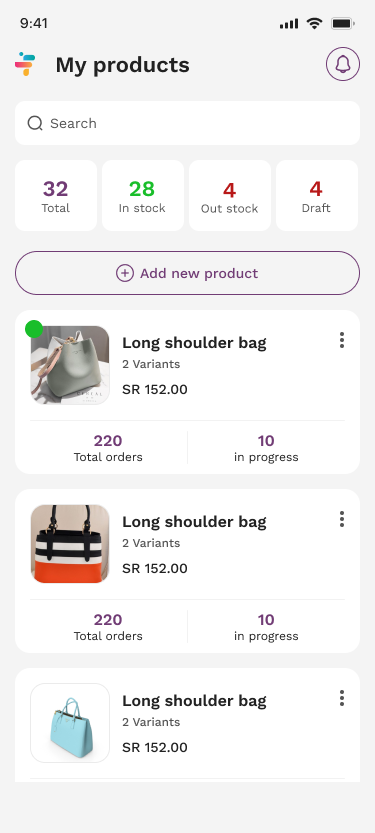Image resolution: width=375 pixels, height=833 pixels.
Task: Open options menu for blue bag product
Action: click(x=342, y=698)
